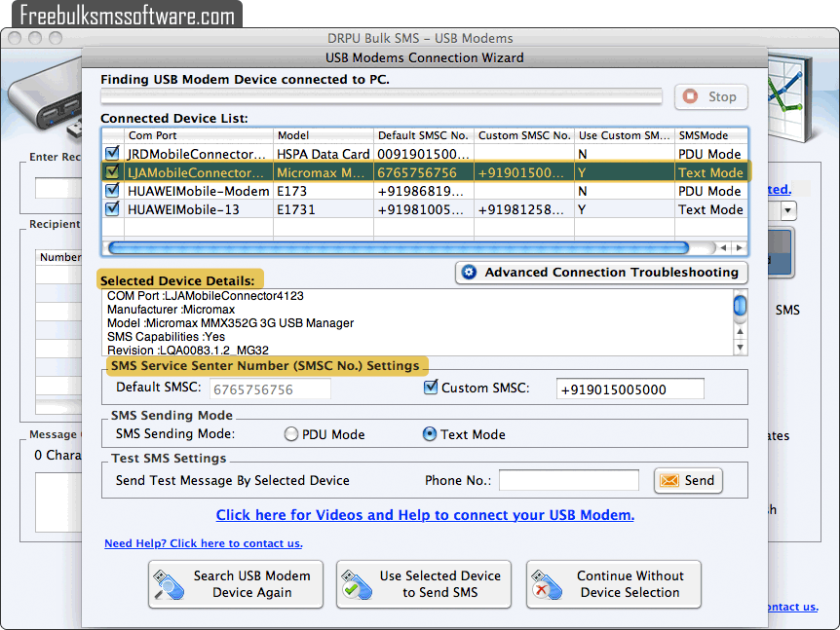Click the JRDMobileConnector... com port cell
Viewport: 840px width, 630px height.
[x=199, y=154]
